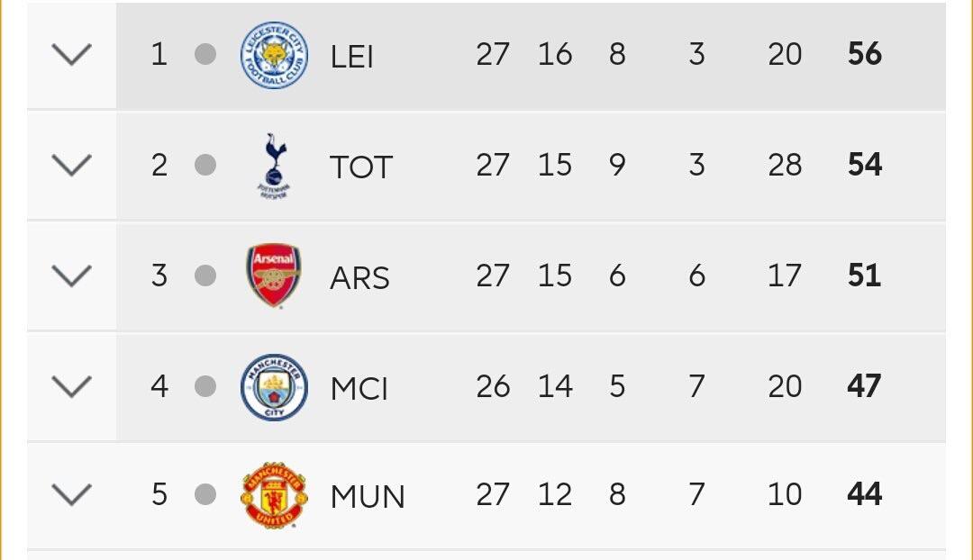This screenshot has height=560, width=973.
Task: Open the LEI team link
Action: (x=351, y=57)
